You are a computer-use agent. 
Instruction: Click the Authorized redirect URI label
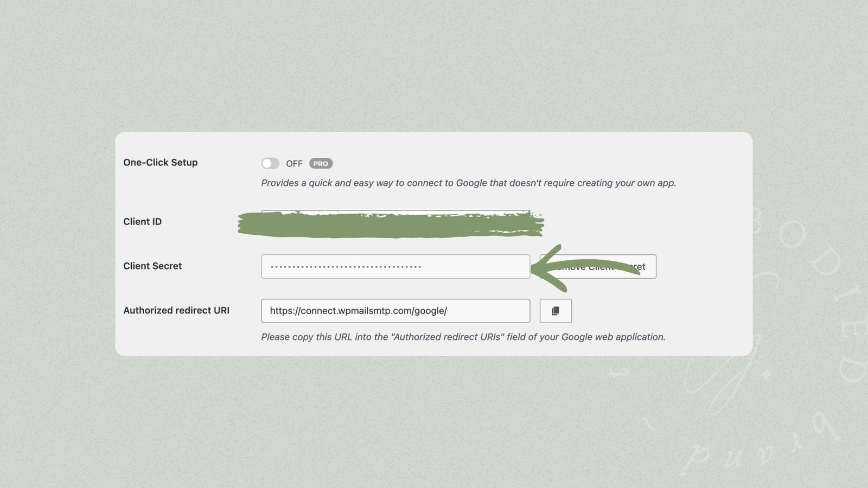pyautogui.click(x=176, y=310)
